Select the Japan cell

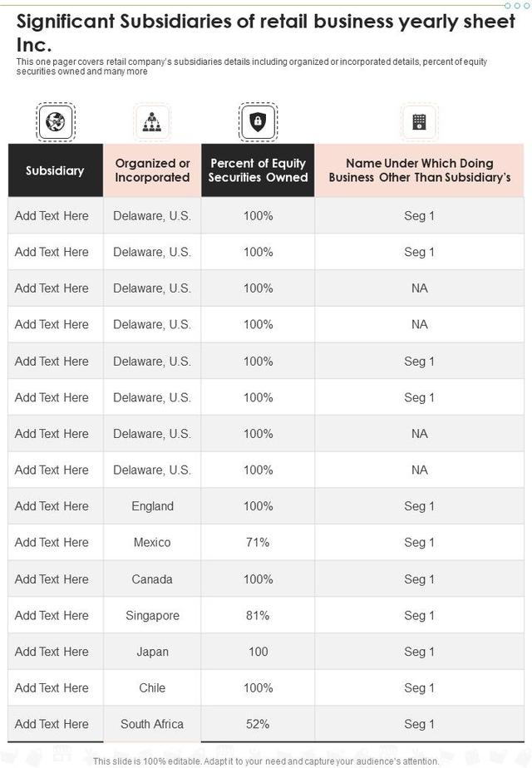coord(152,652)
